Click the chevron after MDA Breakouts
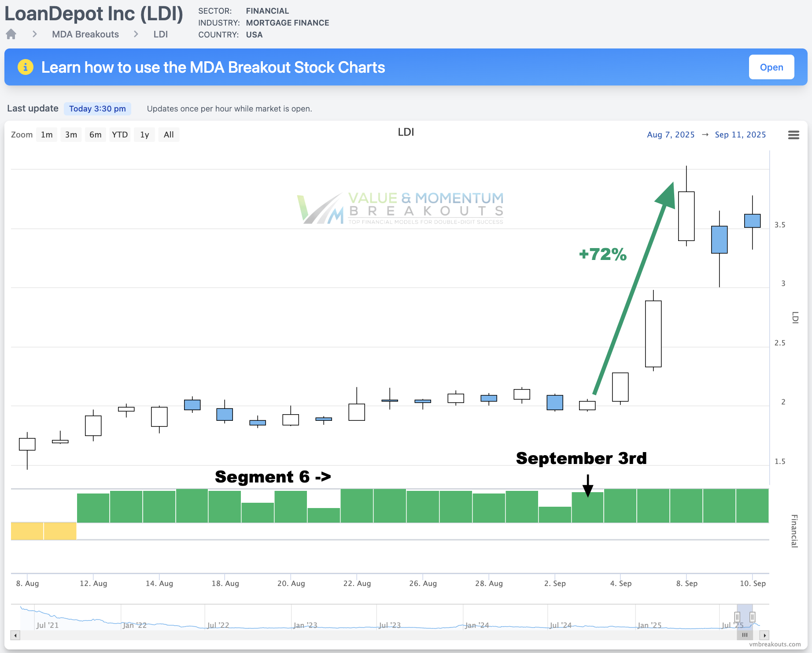812x653 pixels. tap(136, 34)
